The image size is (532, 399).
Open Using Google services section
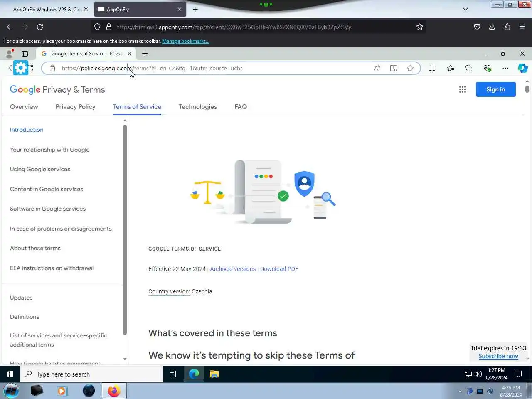tap(40, 169)
